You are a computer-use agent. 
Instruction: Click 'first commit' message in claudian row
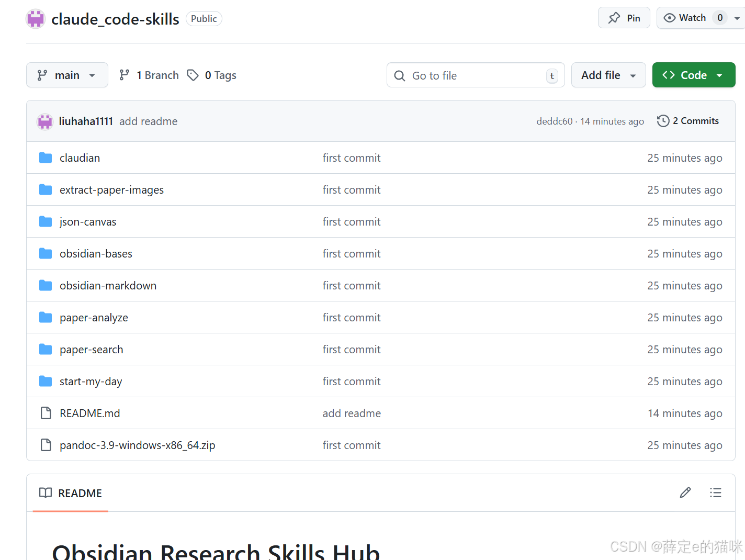352,158
